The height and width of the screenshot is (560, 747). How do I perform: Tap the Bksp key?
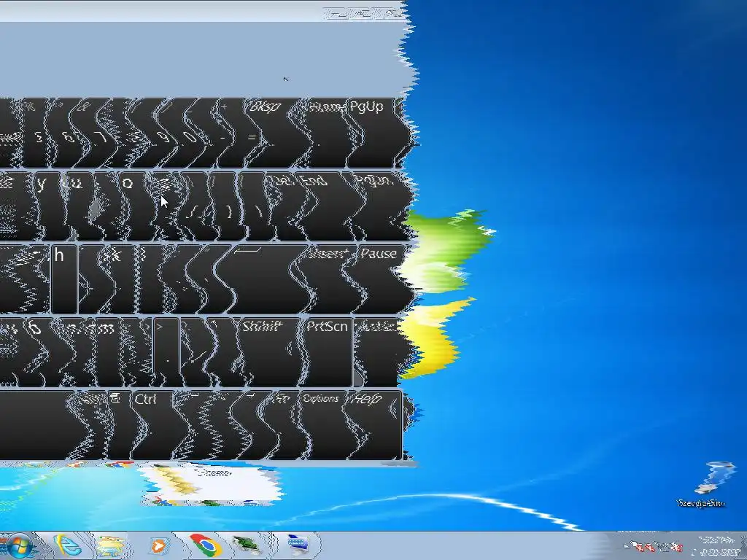pos(273,133)
